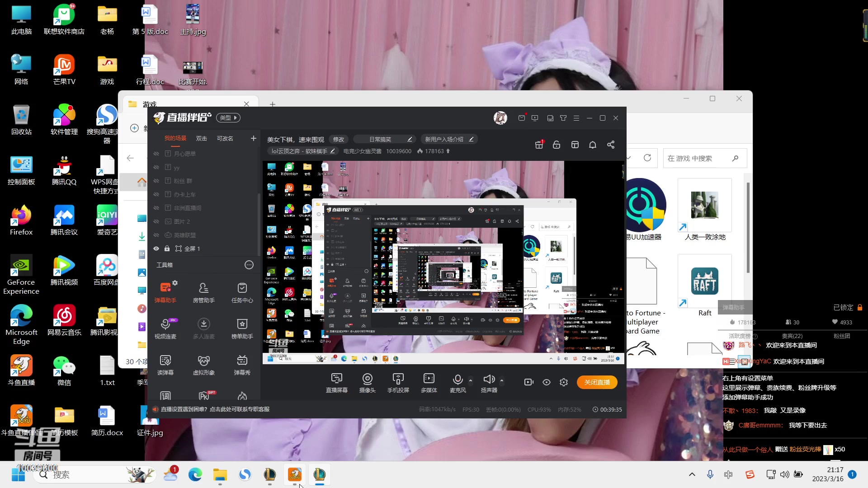This screenshot has width=868, height=488.
Task: Click the record video icon near 关闭直播
Action: (529, 382)
